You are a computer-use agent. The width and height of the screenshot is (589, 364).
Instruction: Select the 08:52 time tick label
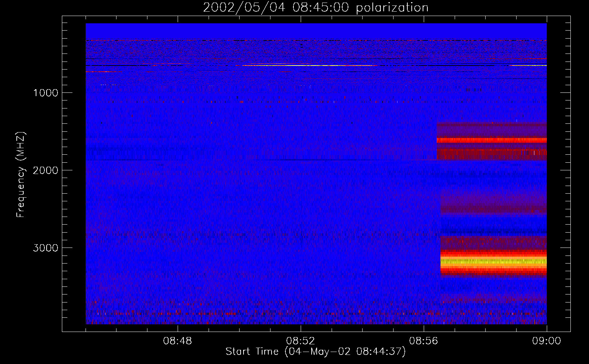pos(301,341)
